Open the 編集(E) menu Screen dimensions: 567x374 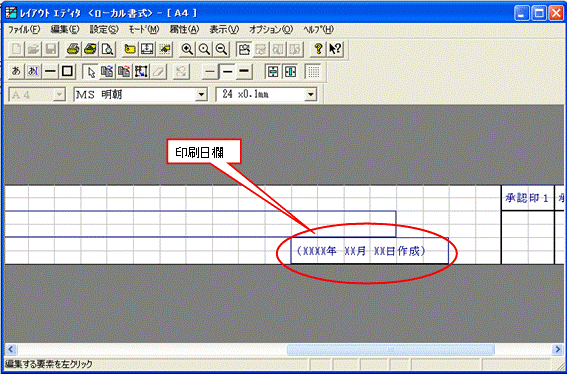65,30
